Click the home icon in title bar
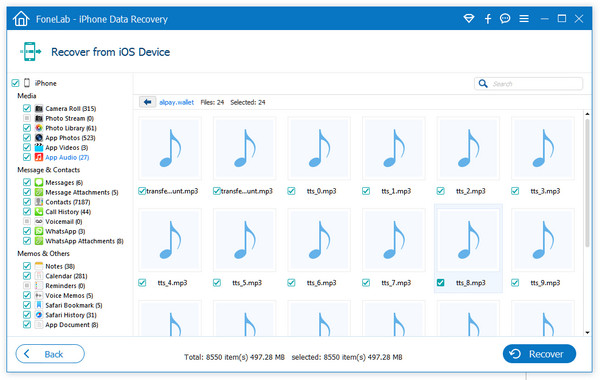Viewport: 600px width, 380px height. [21, 19]
